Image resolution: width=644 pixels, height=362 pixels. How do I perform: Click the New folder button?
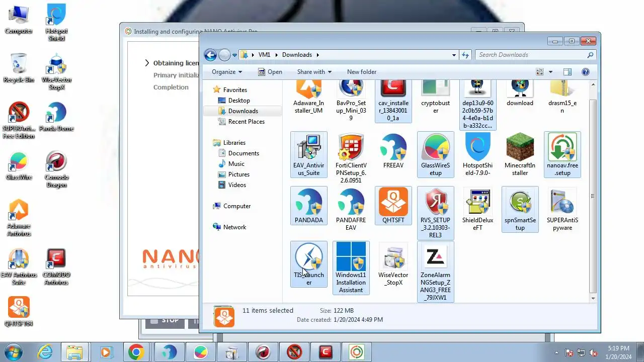pyautogui.click(x=362, y=72)
